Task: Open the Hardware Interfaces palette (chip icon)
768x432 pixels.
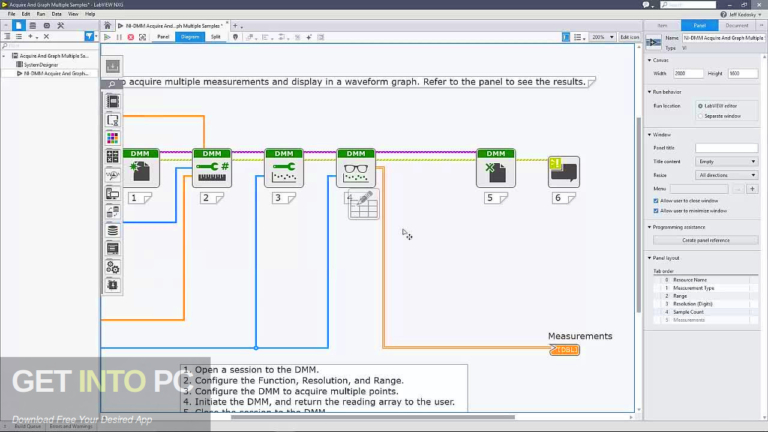Action: click(x=113, y=285)
